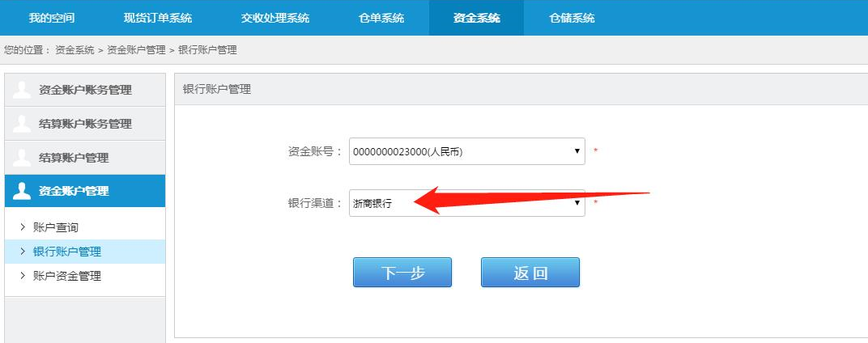Click user icon beside 资金账户管理
868x343 pixels.
[22, 191]
